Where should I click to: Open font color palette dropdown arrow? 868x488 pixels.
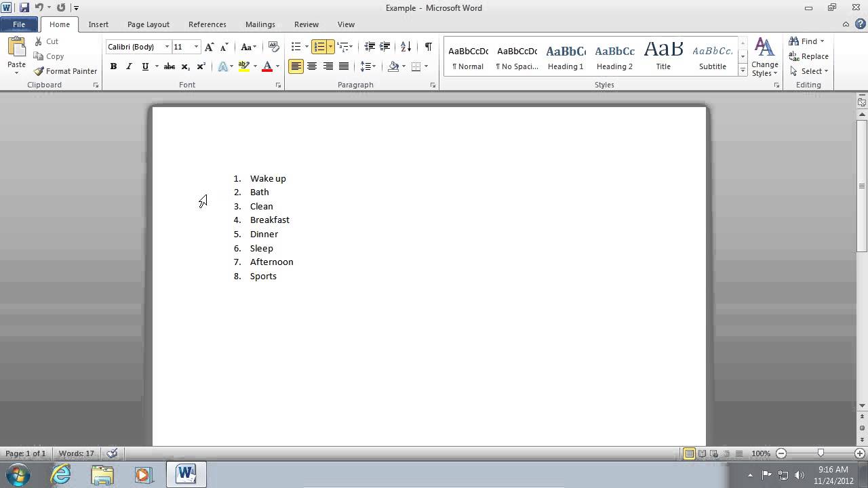pyautogui.click(x=277, y=66)
